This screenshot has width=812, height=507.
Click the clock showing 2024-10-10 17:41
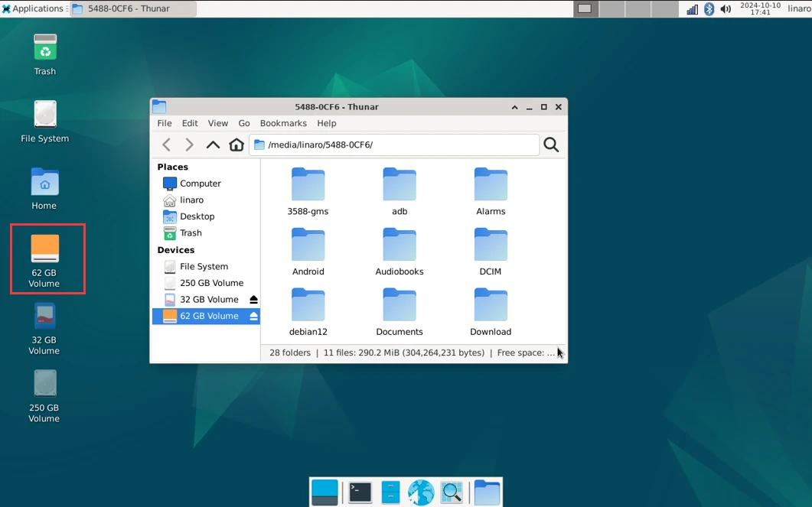[x=760, y=8]
